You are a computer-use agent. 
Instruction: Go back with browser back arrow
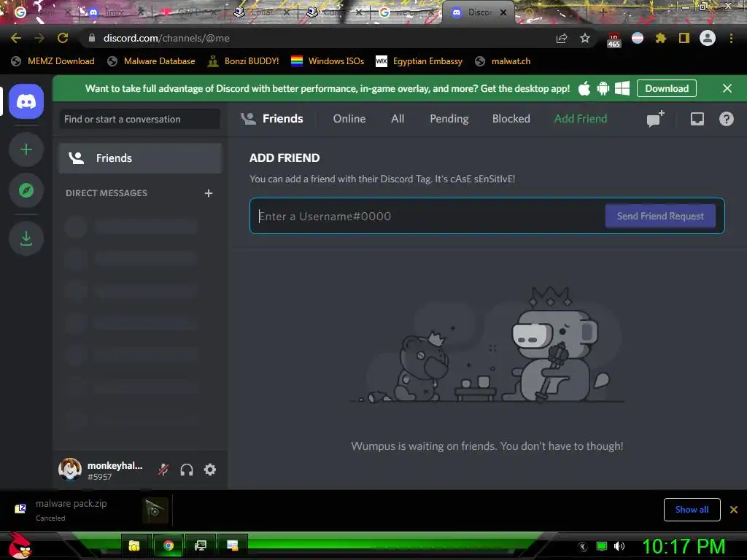[16, 38]
